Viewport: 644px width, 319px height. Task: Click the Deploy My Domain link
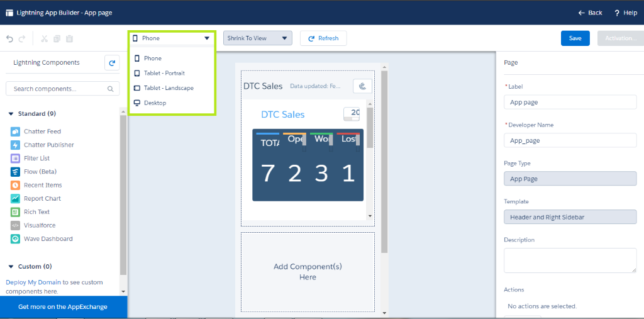coord(33,283)
